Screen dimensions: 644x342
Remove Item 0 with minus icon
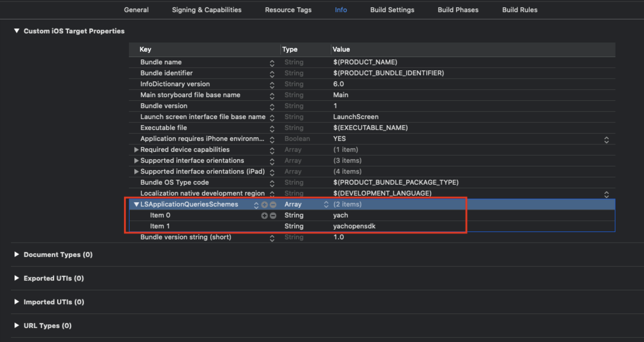pos(273,216)
